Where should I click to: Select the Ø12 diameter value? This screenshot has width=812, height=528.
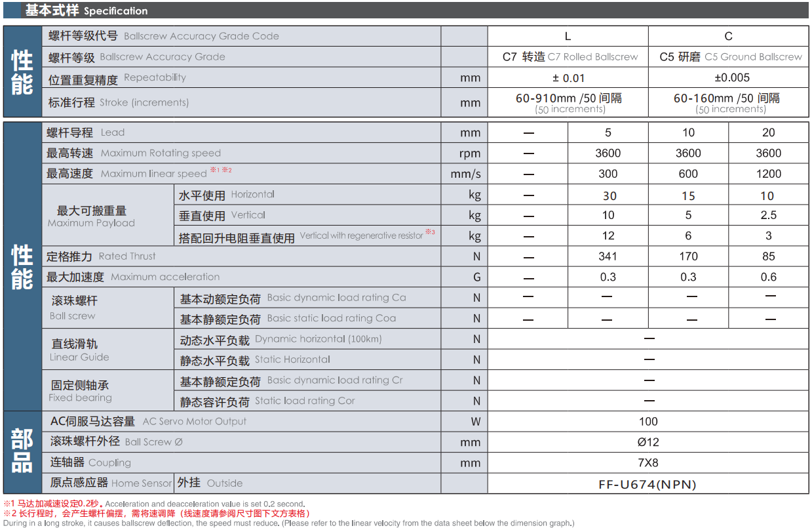pyautogui.click(x=648, y=442)
